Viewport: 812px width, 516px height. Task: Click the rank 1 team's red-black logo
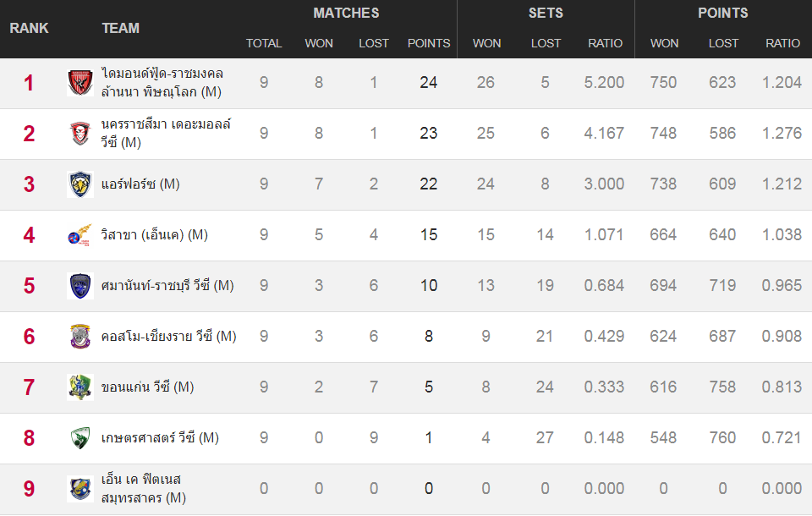pos(80,83)
